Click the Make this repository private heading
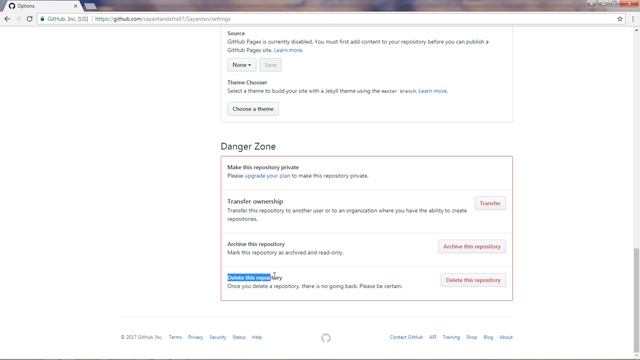The width and height of the screenshot is (640, 360). click(263, 167)
